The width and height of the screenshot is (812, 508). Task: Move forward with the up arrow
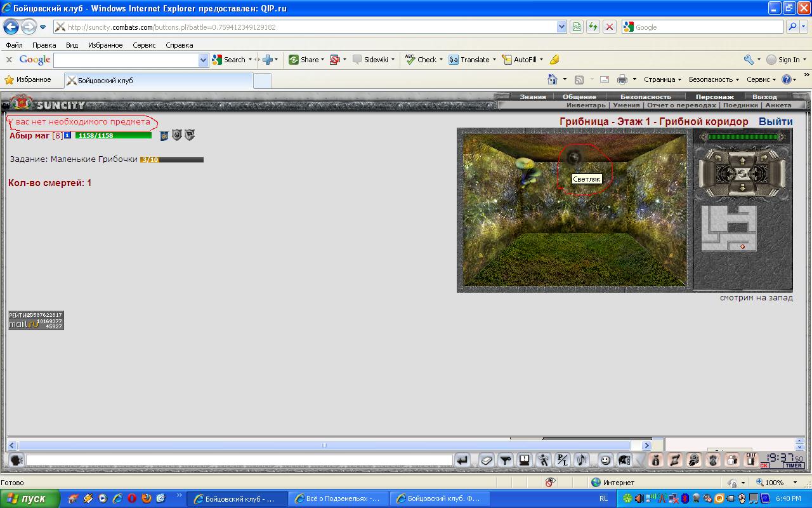(x=742, y=161)
